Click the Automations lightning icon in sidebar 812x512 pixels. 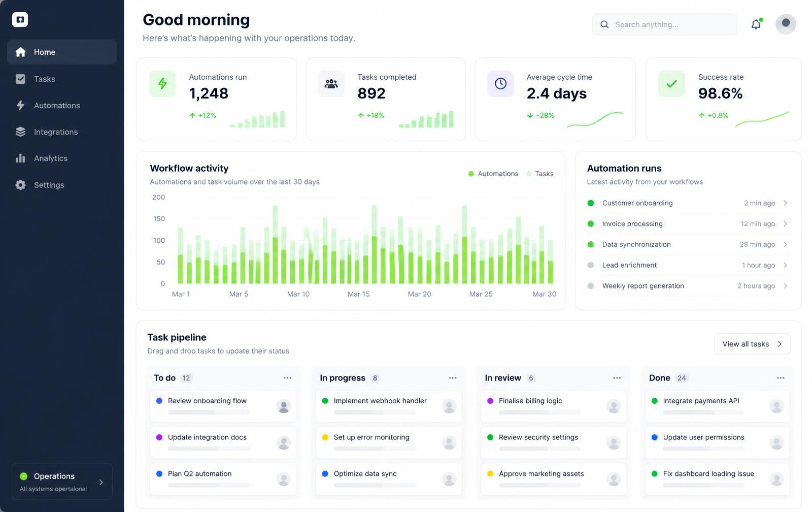pos(20,105)
